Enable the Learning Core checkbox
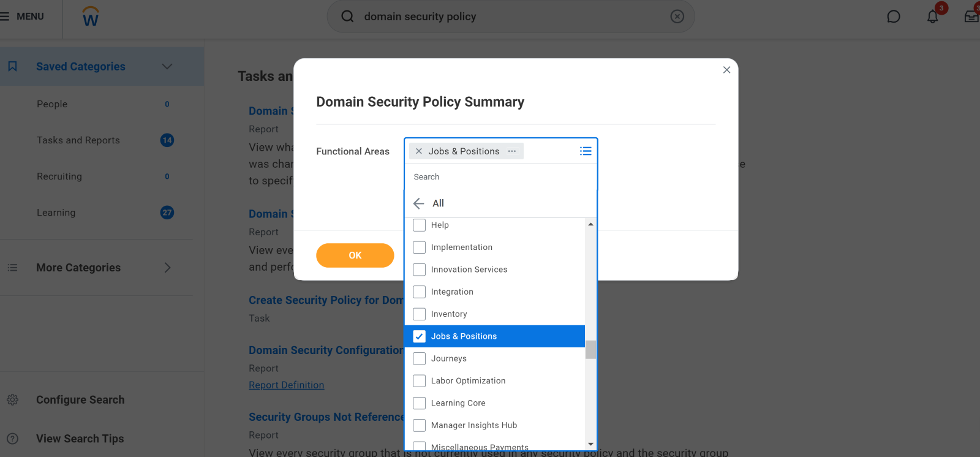Viewport: 980px width, 457px height. [x=420, y=403]
